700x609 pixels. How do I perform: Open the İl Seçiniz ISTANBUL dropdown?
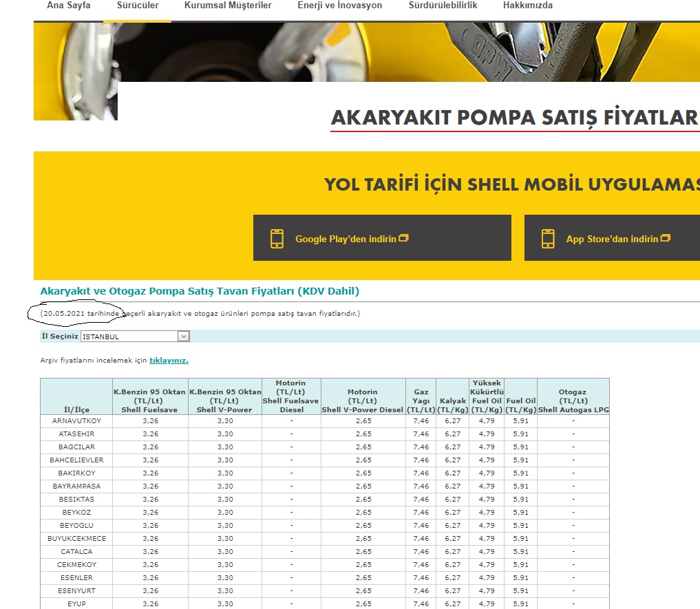(135, 336)
